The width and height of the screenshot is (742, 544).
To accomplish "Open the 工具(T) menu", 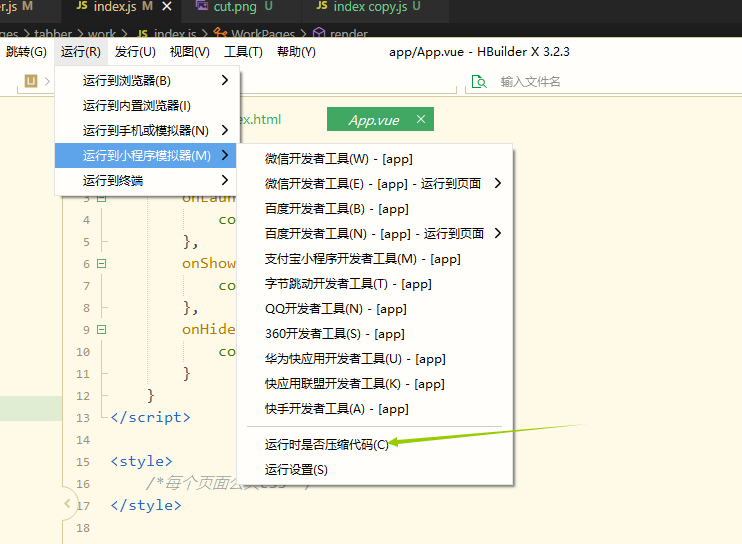I will 243,52.
